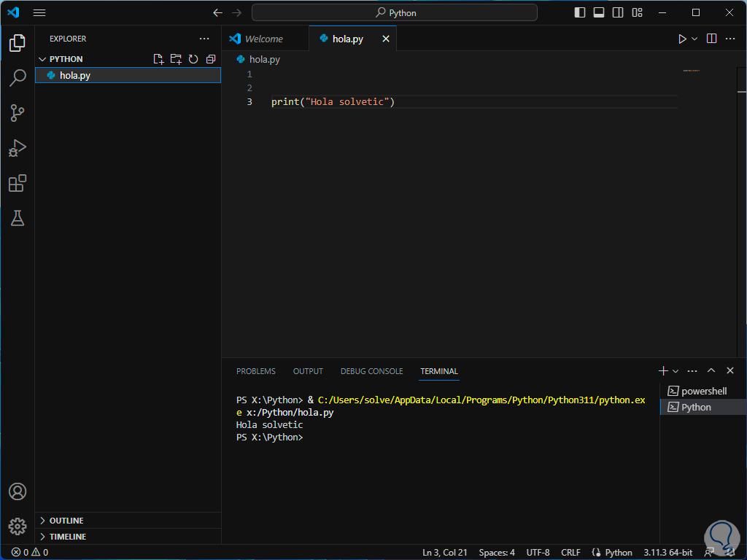Open the Extensions view
747x560 pixels.
coord(18,183)
